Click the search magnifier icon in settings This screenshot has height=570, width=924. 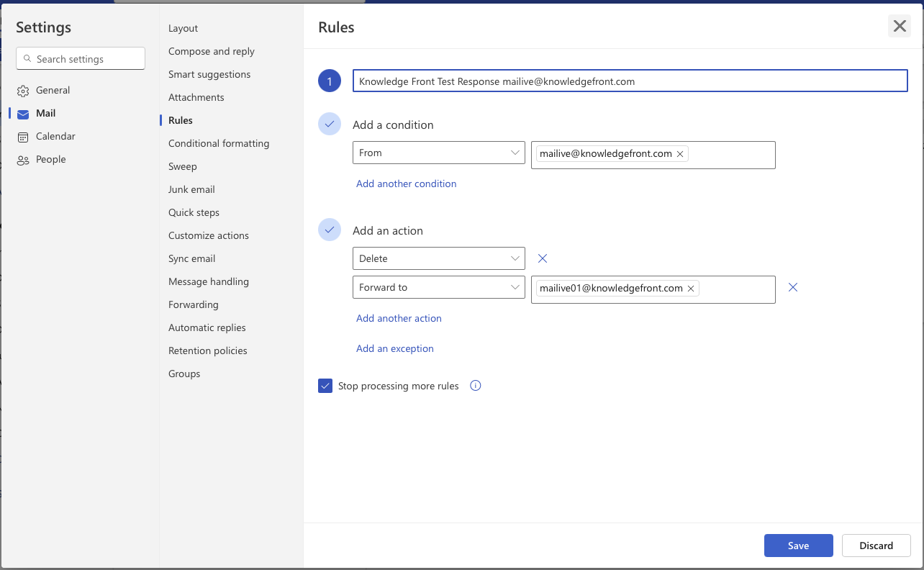(x=27, y=59)
